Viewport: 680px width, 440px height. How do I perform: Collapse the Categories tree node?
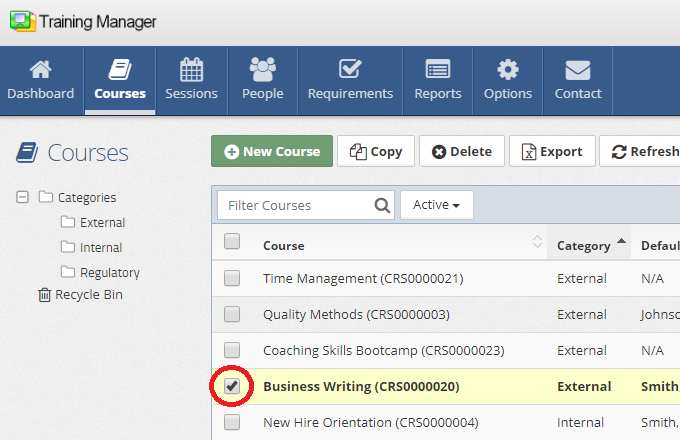tap(23, 197)
